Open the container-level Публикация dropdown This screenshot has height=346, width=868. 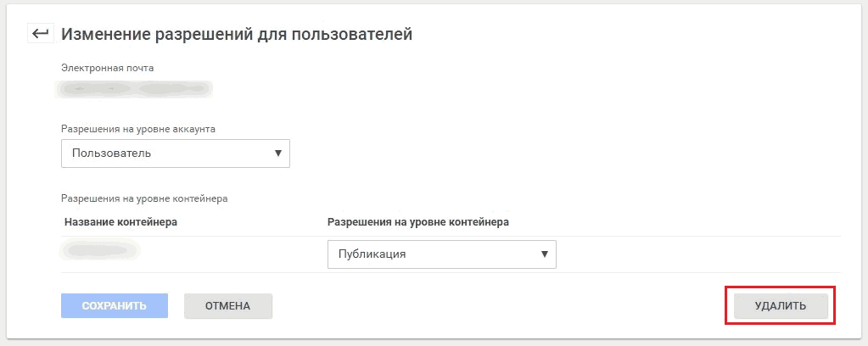pyautogui.click(x=442, y=254)
